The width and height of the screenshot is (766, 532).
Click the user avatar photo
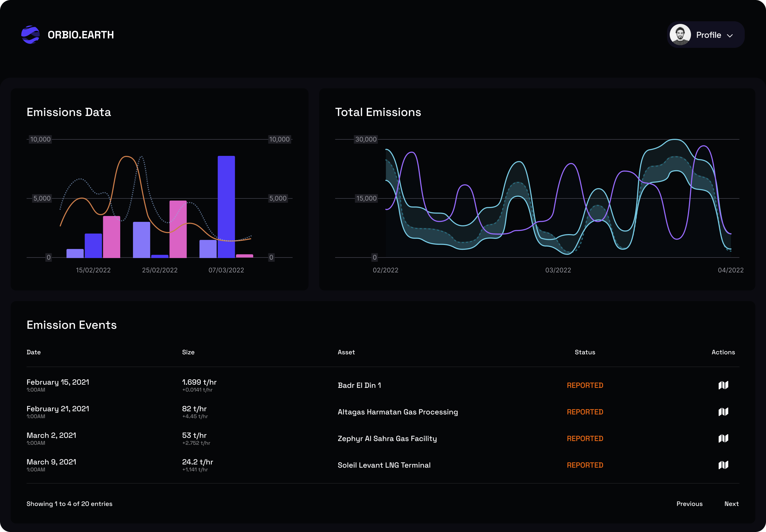pos(680,34)
